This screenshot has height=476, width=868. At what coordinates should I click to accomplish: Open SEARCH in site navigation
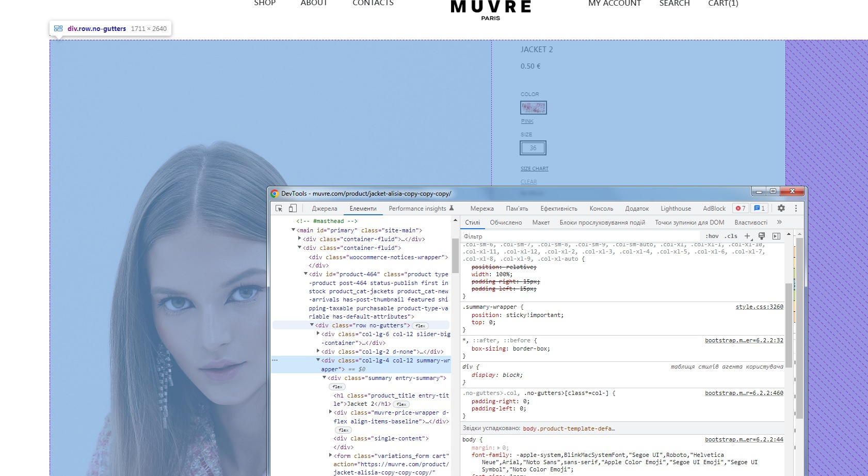(x=674, y=4)
